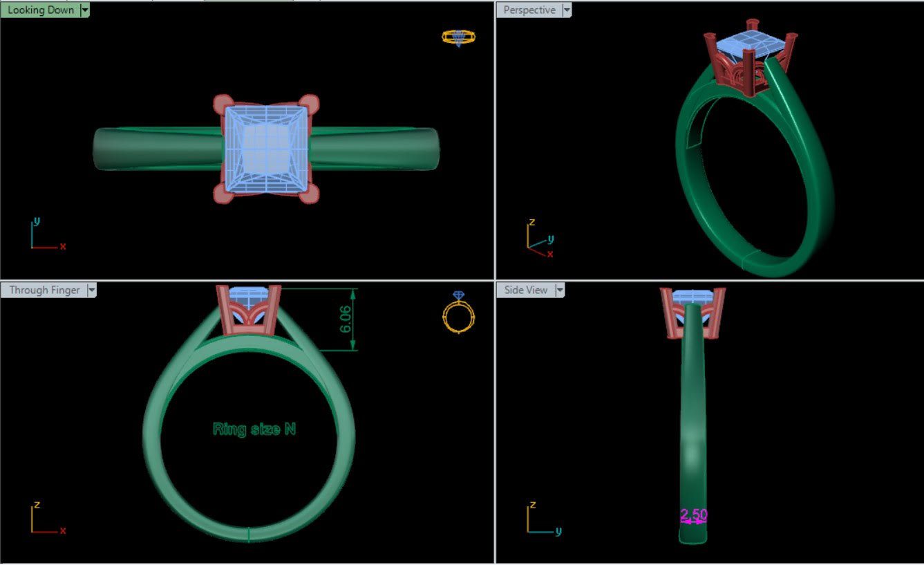
Task: Click the 'Ring size N' text label
Action: tap(254, 429)
